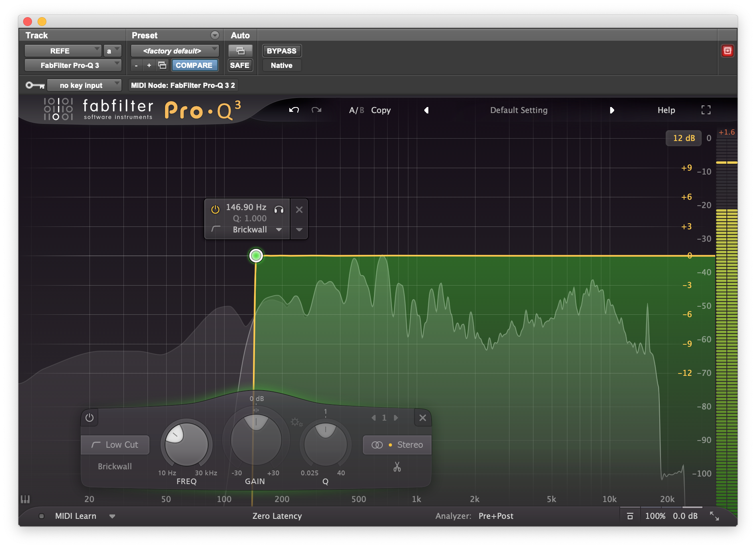The image size is (756, 548).
Task: Select next preset plus button
Action: pos(149,65)
